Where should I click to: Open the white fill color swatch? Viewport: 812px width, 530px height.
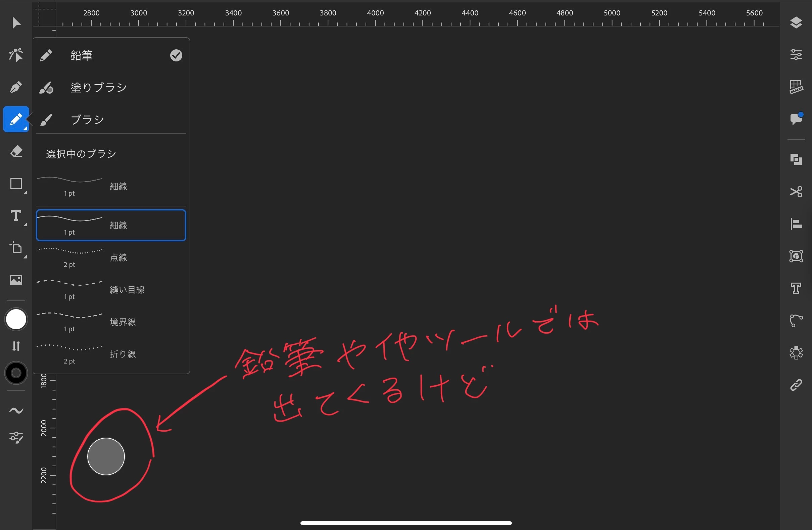[16, 320]
